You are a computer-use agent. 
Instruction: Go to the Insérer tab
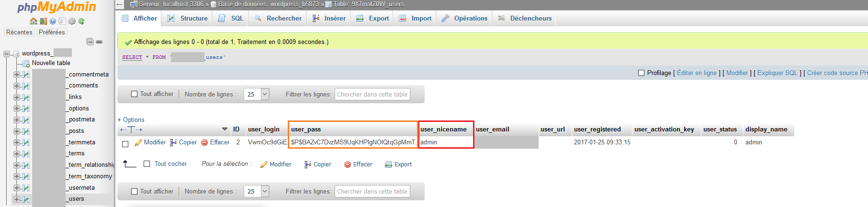coord(329,18)
